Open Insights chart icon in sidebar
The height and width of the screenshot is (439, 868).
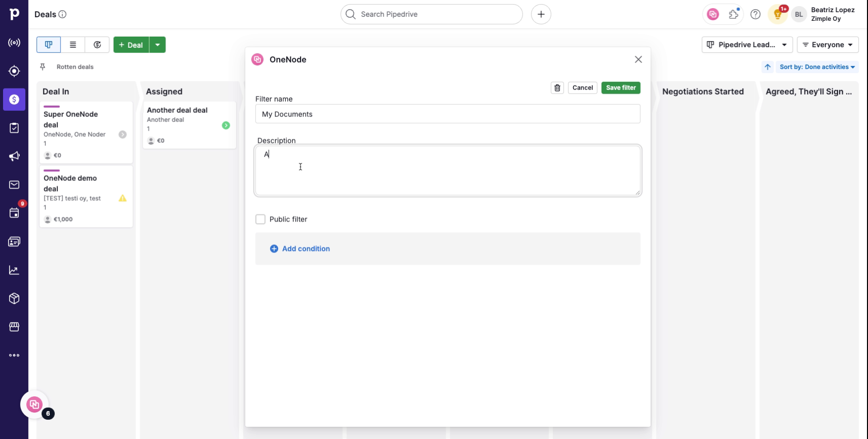(x=14, y=270)
